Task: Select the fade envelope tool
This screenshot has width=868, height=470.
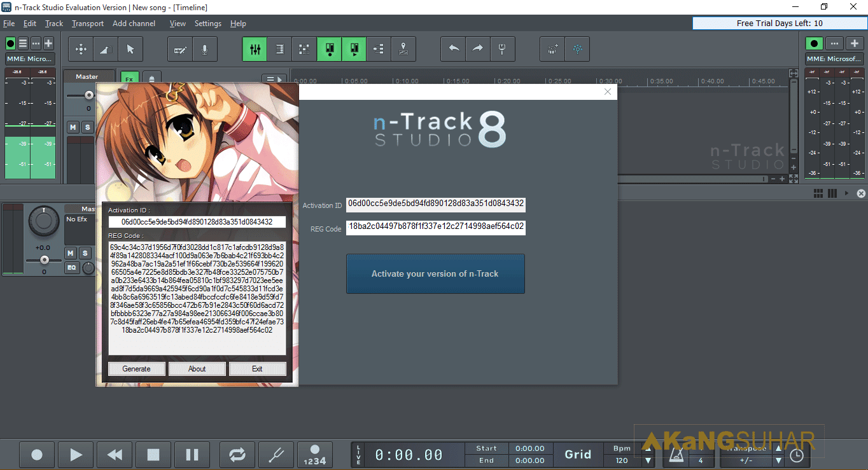Action: tap(106, 49)
